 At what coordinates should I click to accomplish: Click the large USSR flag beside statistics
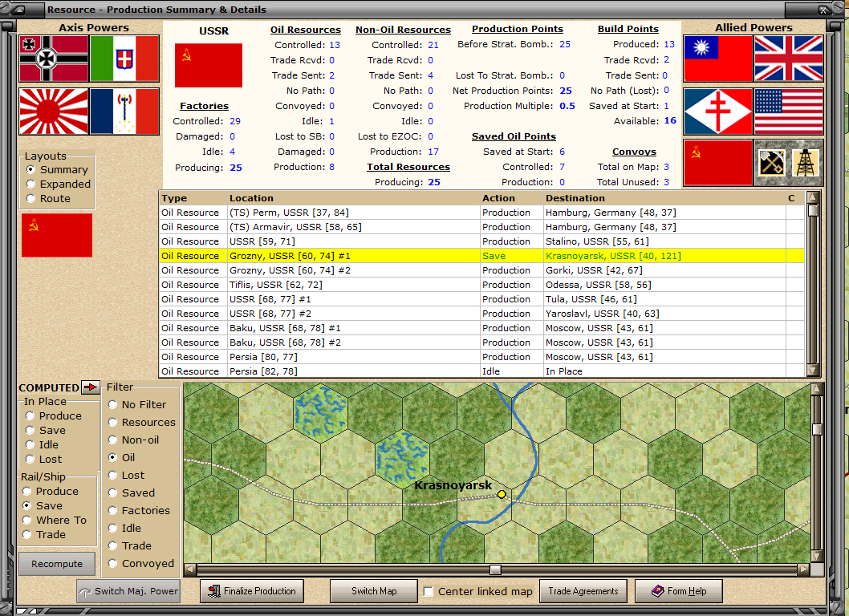[209, 66]
